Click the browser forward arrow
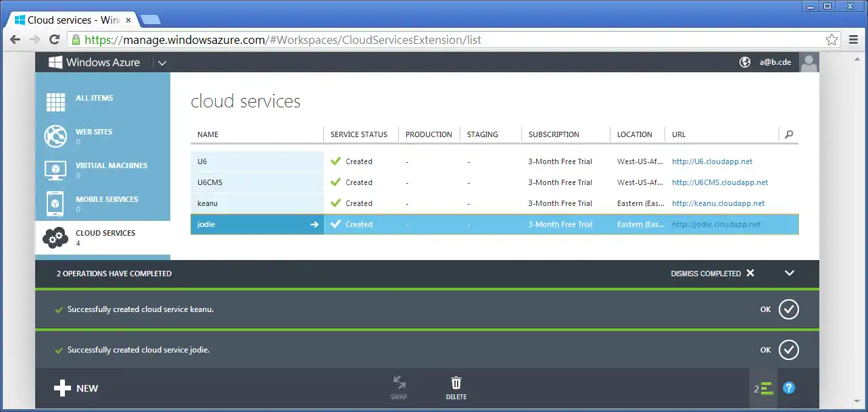Viewport: 868px width, 412px height. 35,39
